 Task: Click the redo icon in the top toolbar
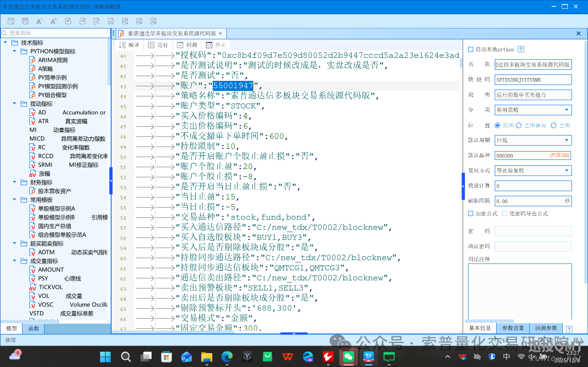(x=82, y=21)
